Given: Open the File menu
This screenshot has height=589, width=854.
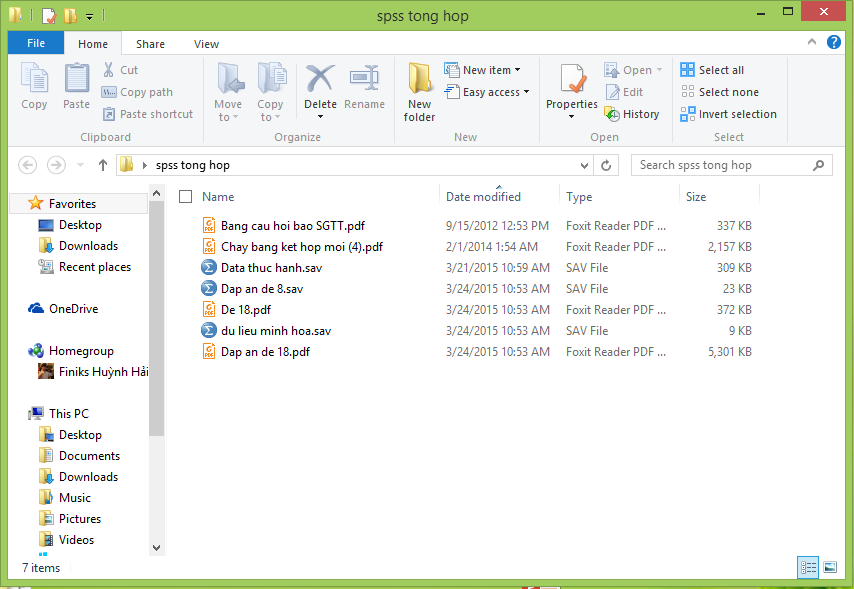Looking at the screenshot, I should click(36, 43).
